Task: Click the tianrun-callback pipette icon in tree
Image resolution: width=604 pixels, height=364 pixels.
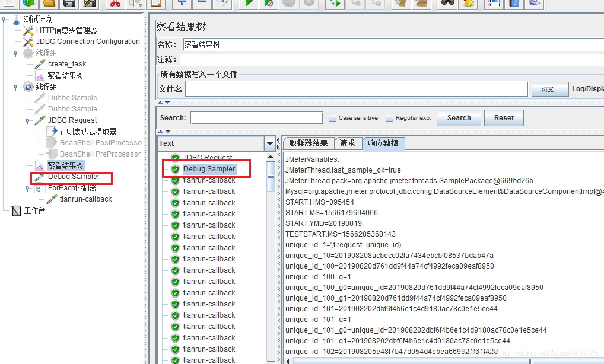Action: click(52, 199)
